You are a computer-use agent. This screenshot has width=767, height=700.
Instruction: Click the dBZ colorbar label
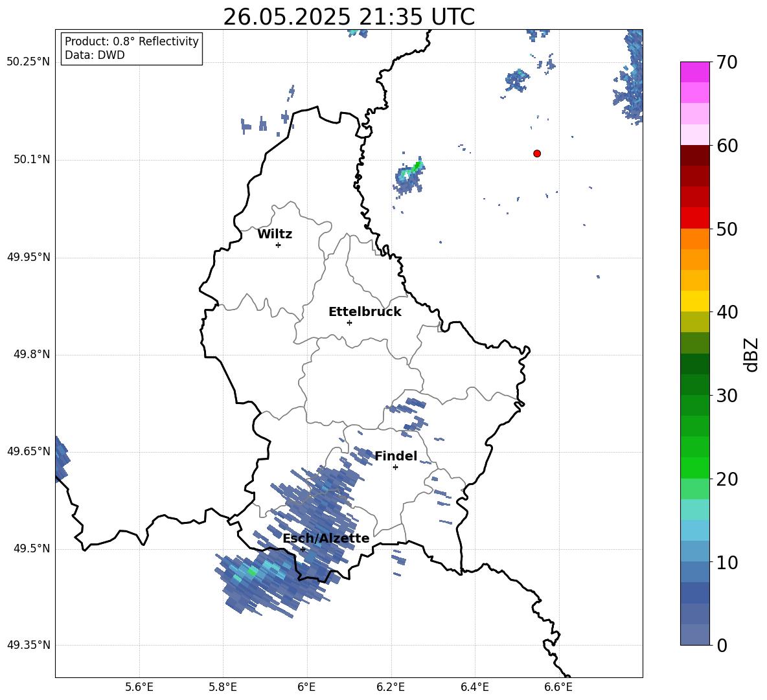tap(750, 354)
